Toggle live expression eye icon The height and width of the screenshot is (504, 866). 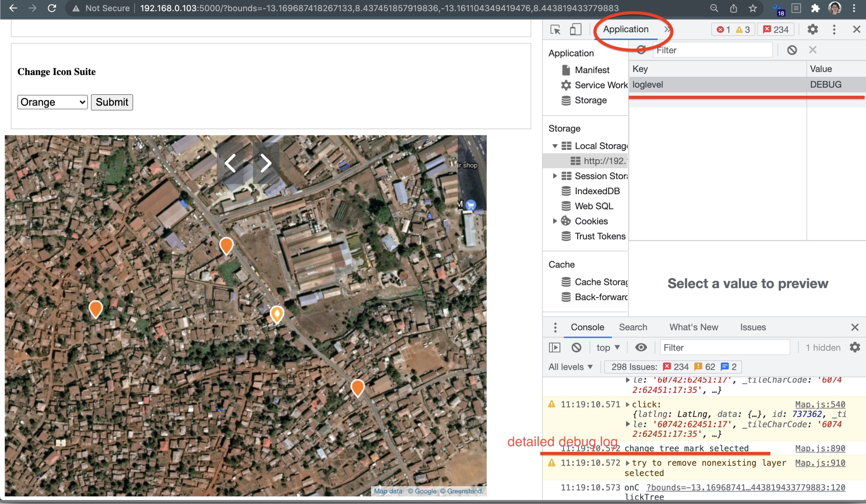[x=641, y=347]
